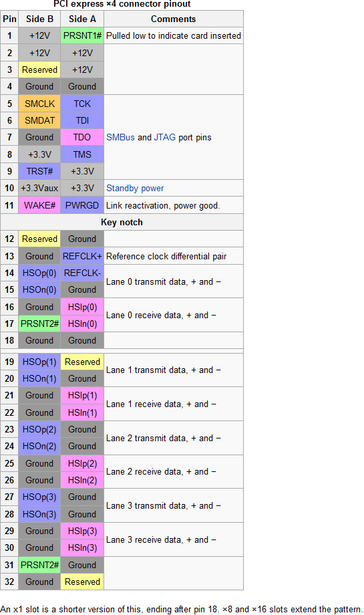
Task: Click the Reserved cell in pin 32 row
Action: (x=82, y=582)
